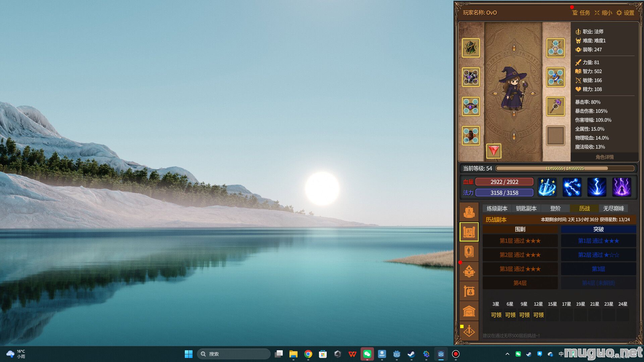Select the dungeon map sidebar icon
The height and width of the screenshot is (362, 644).
[x=469, y=232]
